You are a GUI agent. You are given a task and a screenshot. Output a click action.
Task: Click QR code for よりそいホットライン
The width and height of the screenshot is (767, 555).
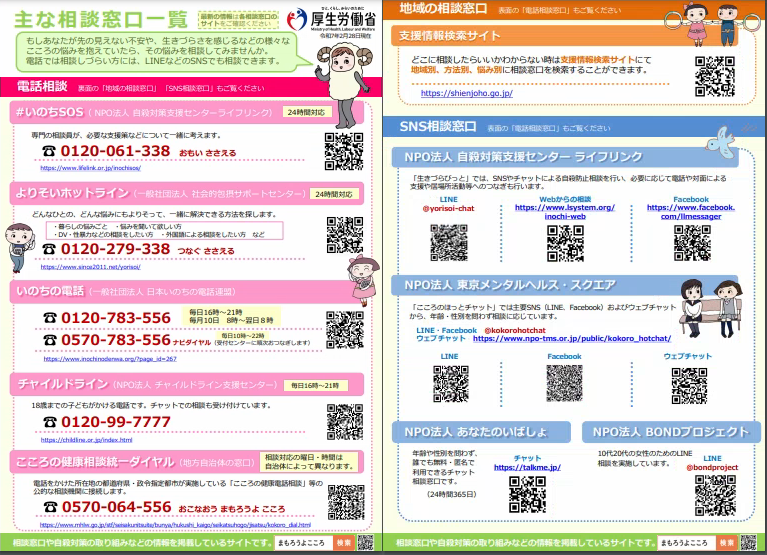[345, 235]
